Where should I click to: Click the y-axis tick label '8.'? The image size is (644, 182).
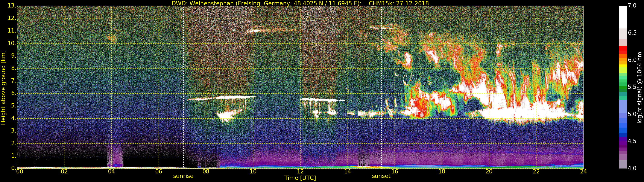click(14, 68)
